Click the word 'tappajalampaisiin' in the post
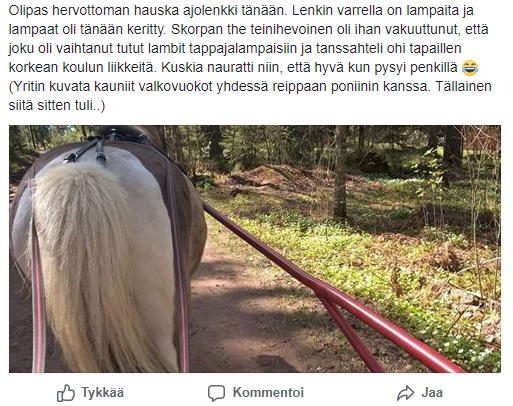The height and width of the screenshot is (406, 513). click(x=243, y=49)
